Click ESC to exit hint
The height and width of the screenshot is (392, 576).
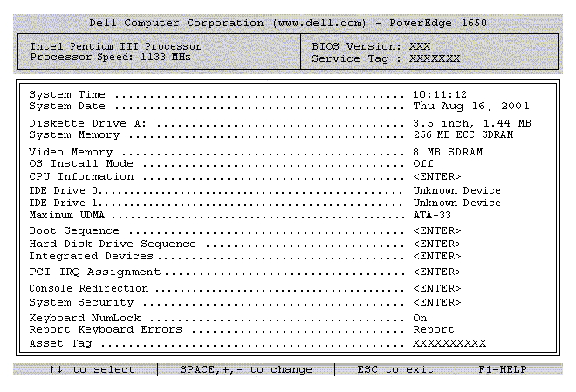click(395, 369)
